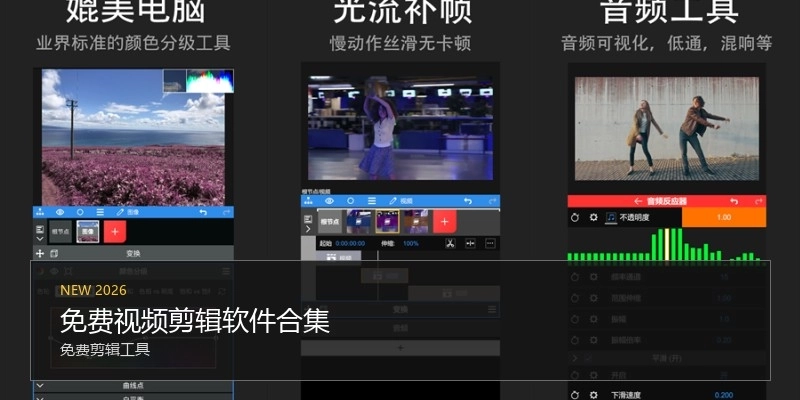Select the 图像 image layer thumbnail
Image resolution: width=800 pixels, height=400 pixels.
click(x=88, y=232)
